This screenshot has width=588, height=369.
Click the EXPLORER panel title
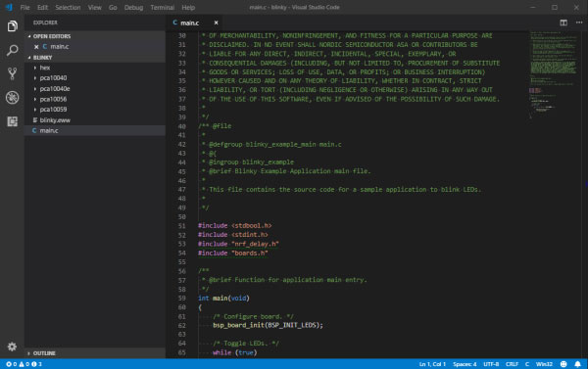(45, 23)
